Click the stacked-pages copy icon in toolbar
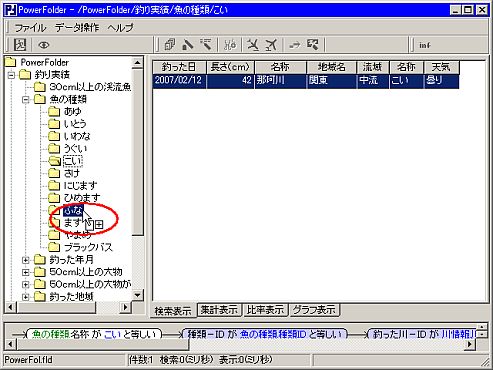The width and height of the screenshot is (493, 370). point(169,45)
